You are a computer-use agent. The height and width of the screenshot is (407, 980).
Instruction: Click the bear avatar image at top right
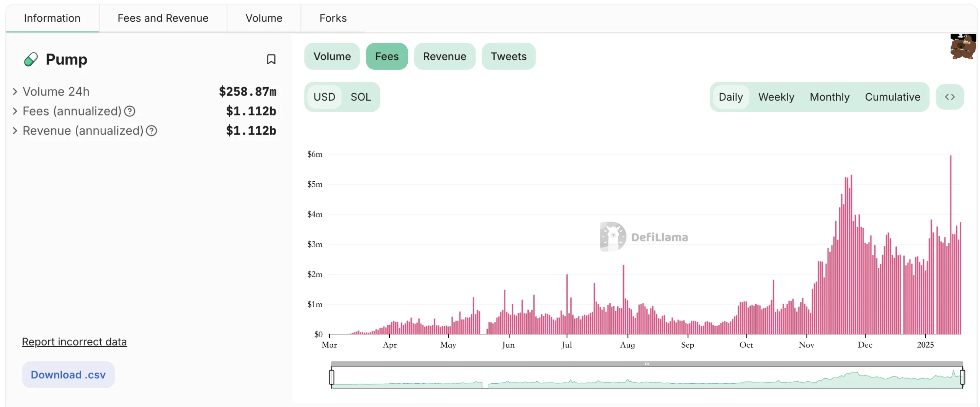[962, 47]
